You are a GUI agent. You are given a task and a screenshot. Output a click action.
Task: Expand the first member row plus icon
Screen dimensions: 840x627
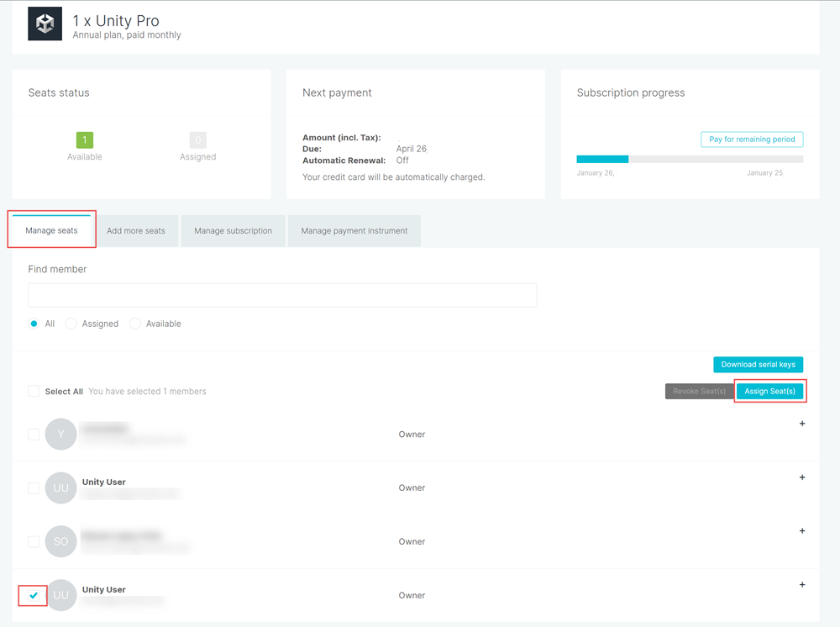[x=802, y=424]
